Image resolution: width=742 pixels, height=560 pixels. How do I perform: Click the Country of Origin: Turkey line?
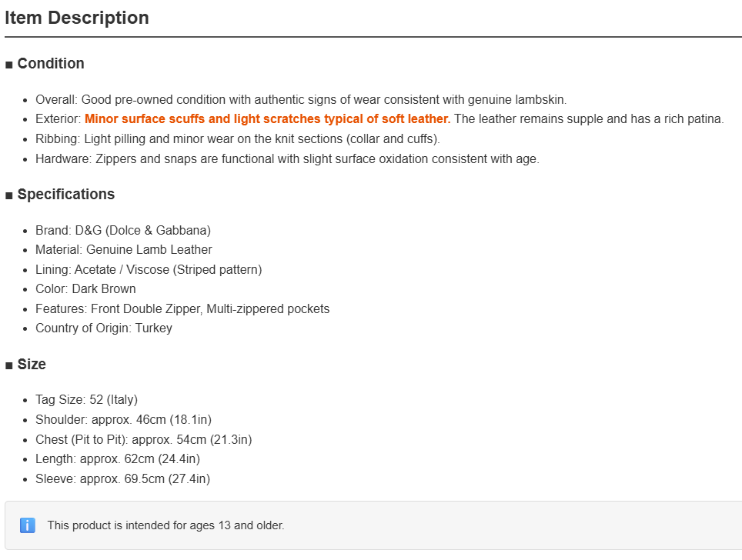(104, 328)
